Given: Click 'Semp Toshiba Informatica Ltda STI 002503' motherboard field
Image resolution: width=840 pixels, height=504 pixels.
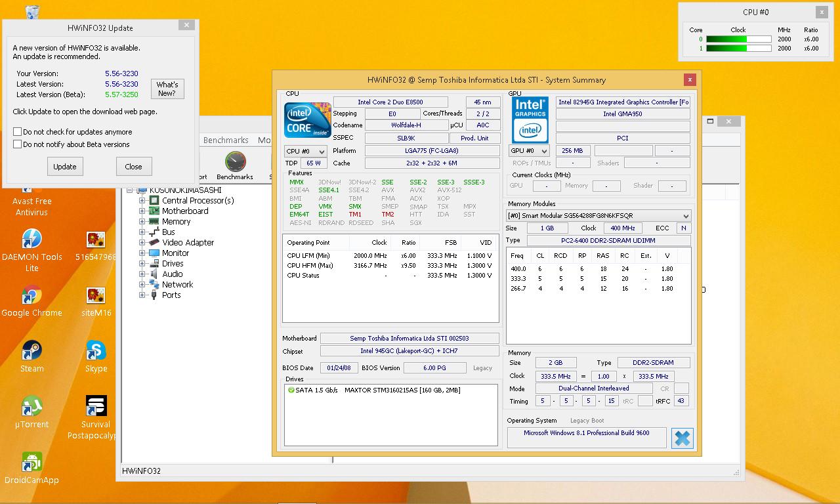Looking at the screenshot, I should [x=409, y=339].
